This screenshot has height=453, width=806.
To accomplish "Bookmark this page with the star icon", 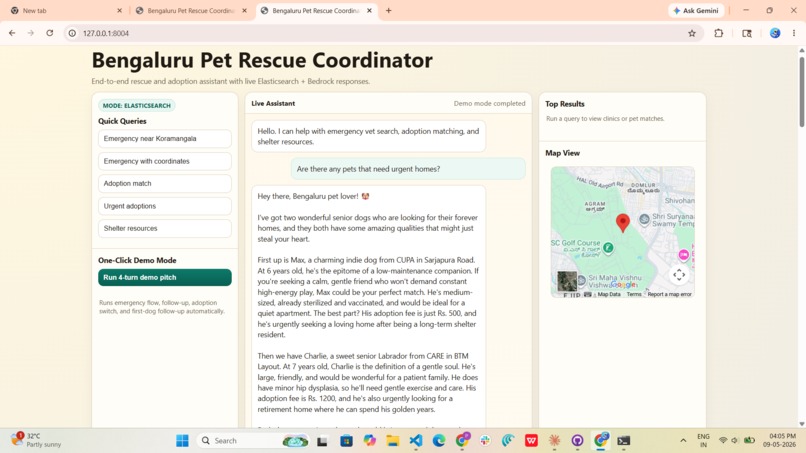I will coord(692,33).
